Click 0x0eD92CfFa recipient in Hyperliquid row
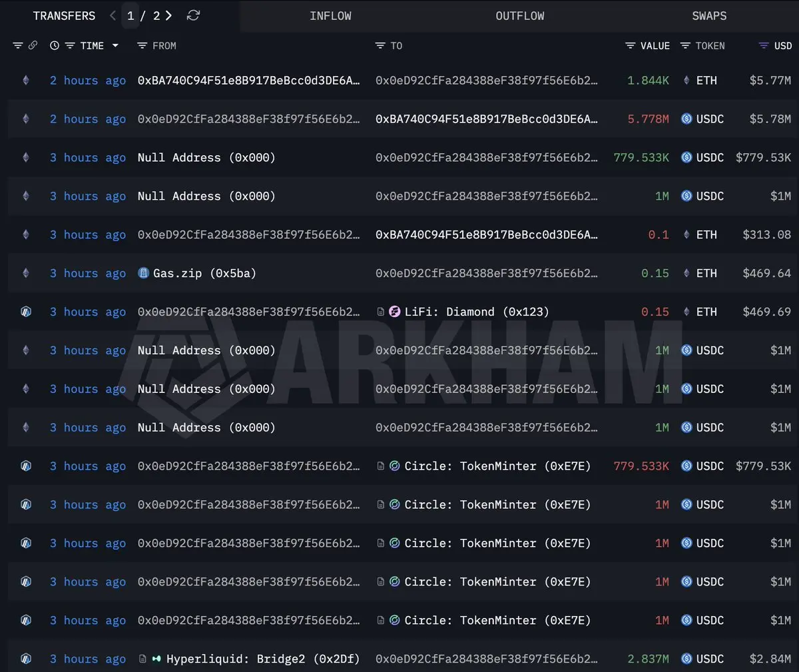The height and width of the screenshot is (672, 799). 487,659
